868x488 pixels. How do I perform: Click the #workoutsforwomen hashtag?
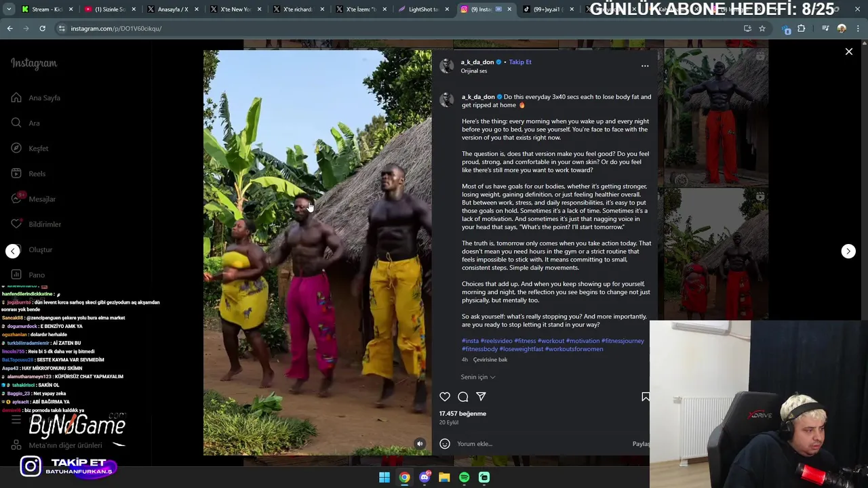[574, 349]
